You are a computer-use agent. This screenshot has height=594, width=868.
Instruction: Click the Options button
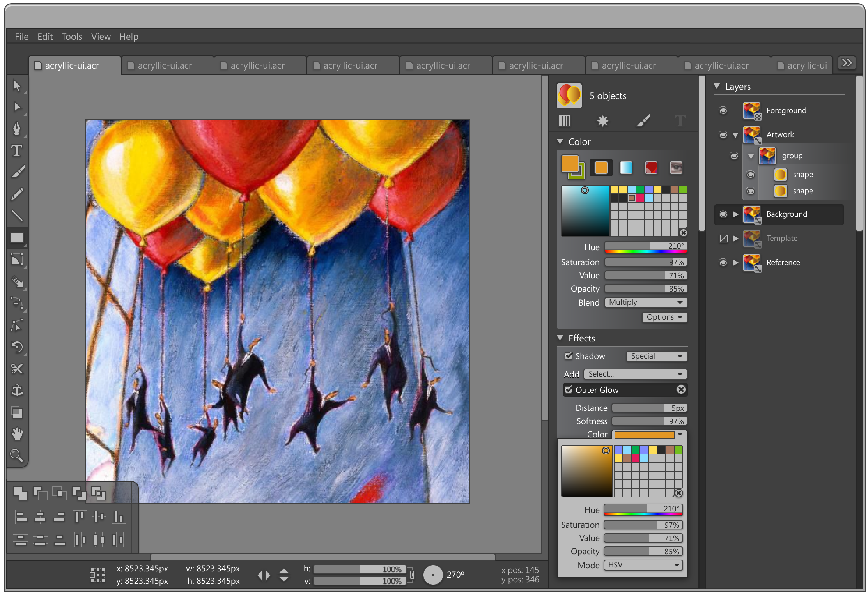664,317
